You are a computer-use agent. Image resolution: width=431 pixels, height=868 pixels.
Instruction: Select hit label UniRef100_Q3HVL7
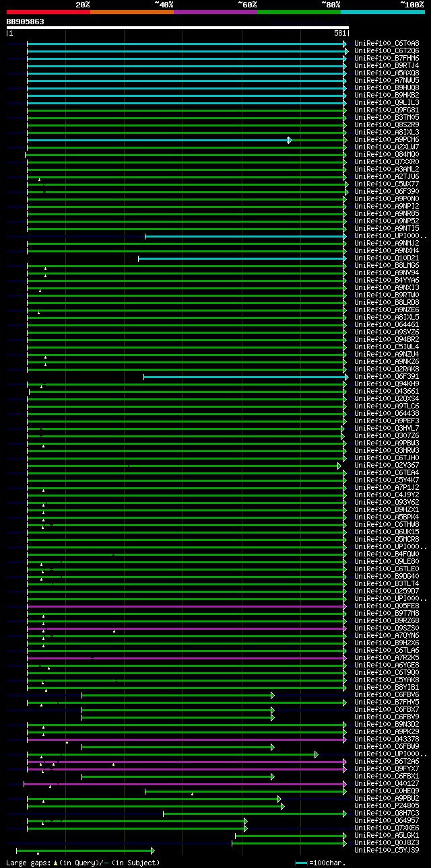click(387, 428)
